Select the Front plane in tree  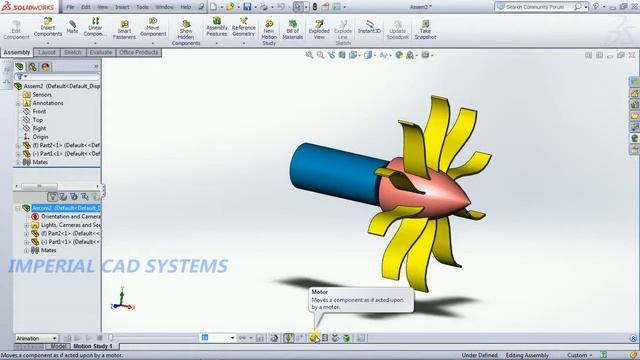click(39, 111)
